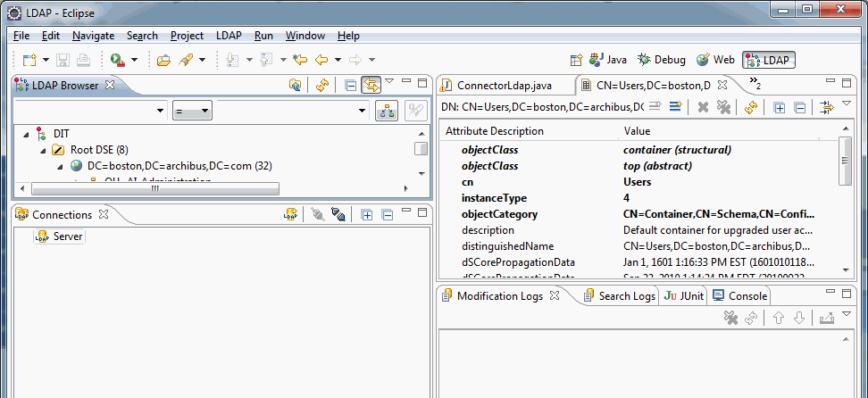Open the '=' operator dropdown
This screenshot has width=868, height=398.
192,111
